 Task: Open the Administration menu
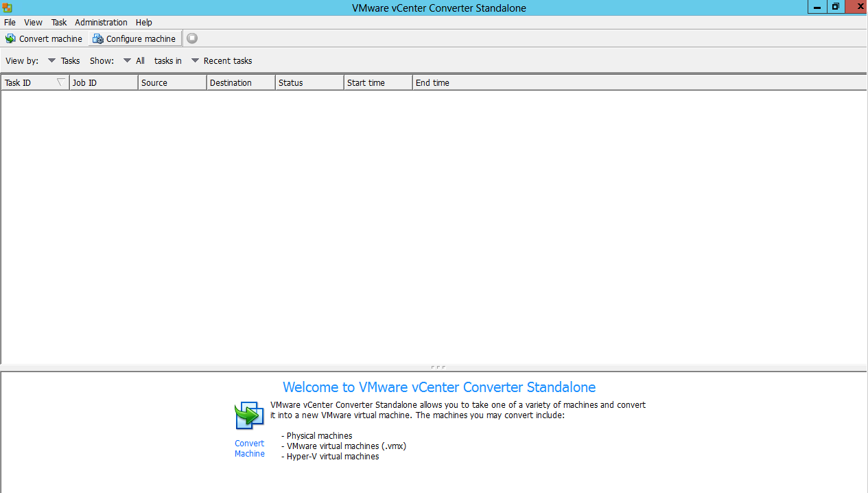click(101, 23)
